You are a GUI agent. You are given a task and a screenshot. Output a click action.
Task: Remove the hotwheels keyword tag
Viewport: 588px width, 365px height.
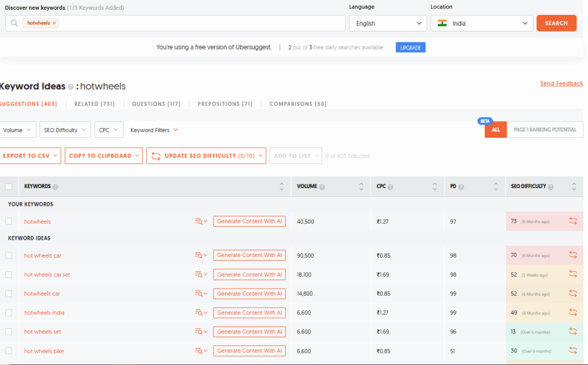coord(55,23)
